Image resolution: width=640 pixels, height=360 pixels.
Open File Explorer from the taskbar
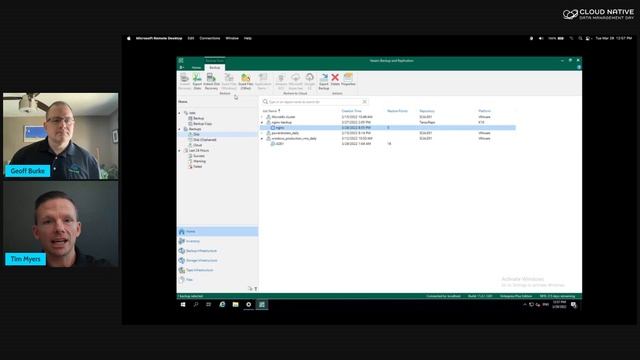(x=236, y=304)
